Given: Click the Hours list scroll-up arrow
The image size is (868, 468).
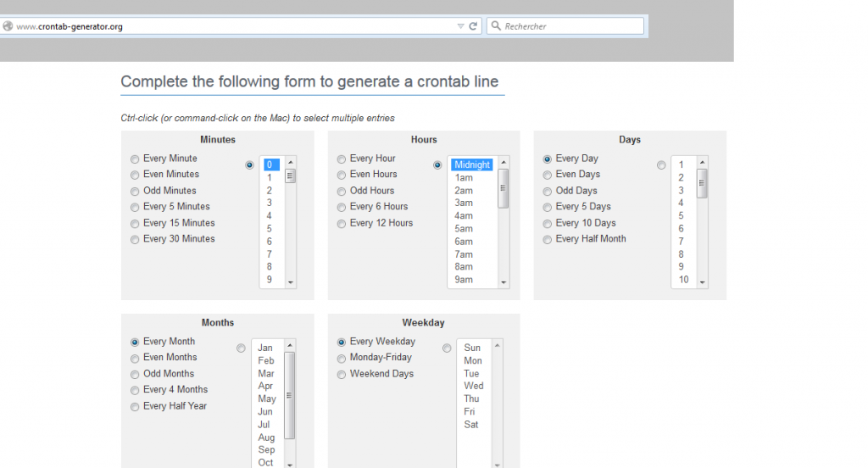Looking at the screenshot, I should [503, 162].
